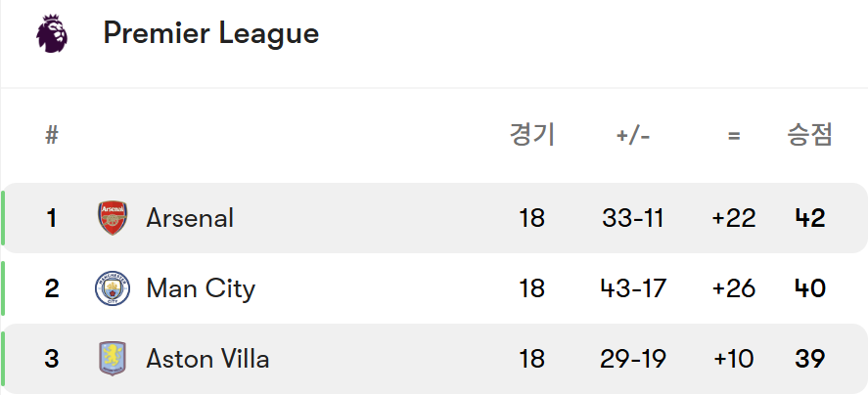
Task: Click the Aston Villa club crest
Action: [113, 359]
